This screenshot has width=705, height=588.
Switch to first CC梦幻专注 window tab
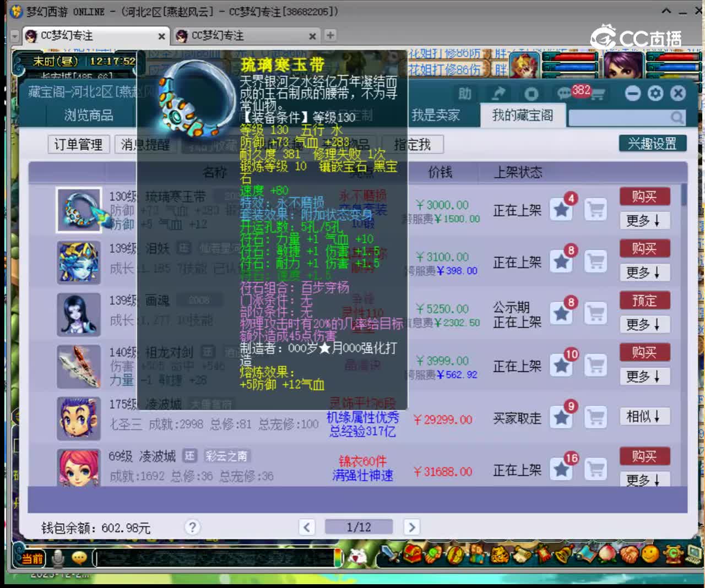click(x=95, y=36)
